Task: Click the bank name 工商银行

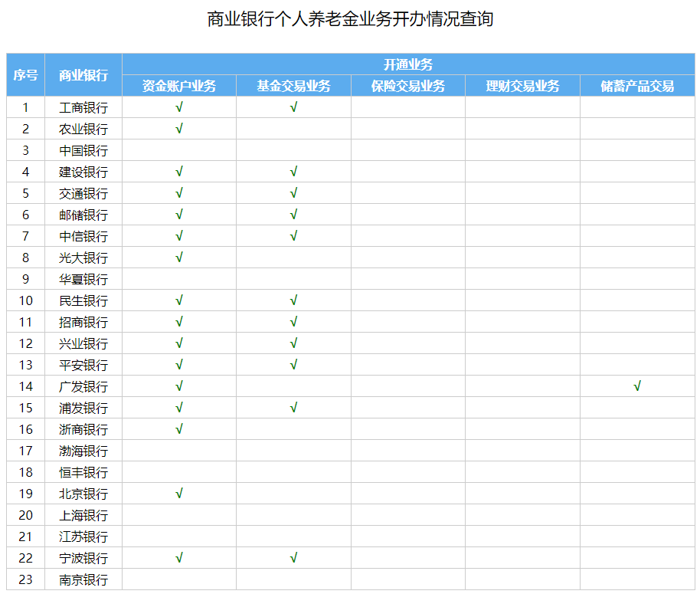Action: click(x=83, y=107)
